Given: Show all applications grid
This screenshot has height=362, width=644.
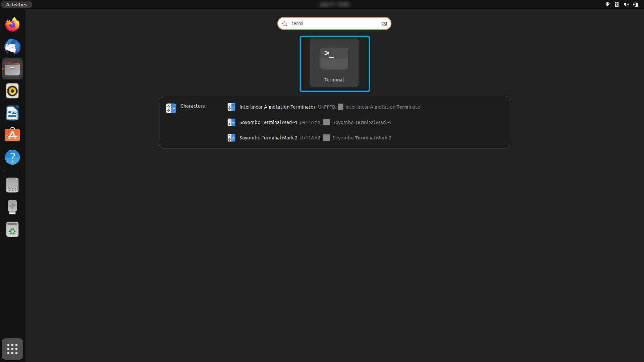Looking at the screenshot, I should click(12, 349).
